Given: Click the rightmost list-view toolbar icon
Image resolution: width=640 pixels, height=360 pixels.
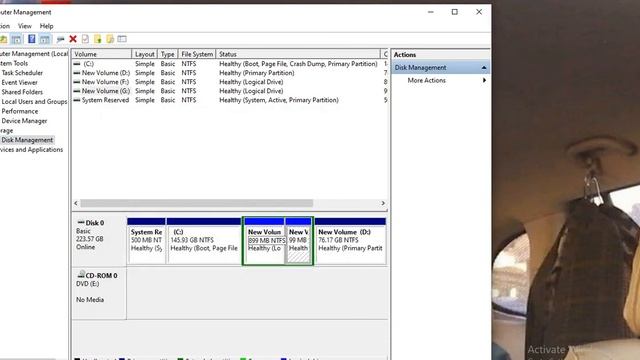Looking at the screenshot, I should coord(122,39).
